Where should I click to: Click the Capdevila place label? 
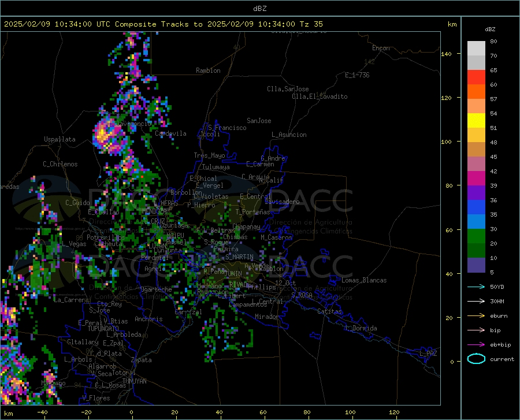(170, 133)
